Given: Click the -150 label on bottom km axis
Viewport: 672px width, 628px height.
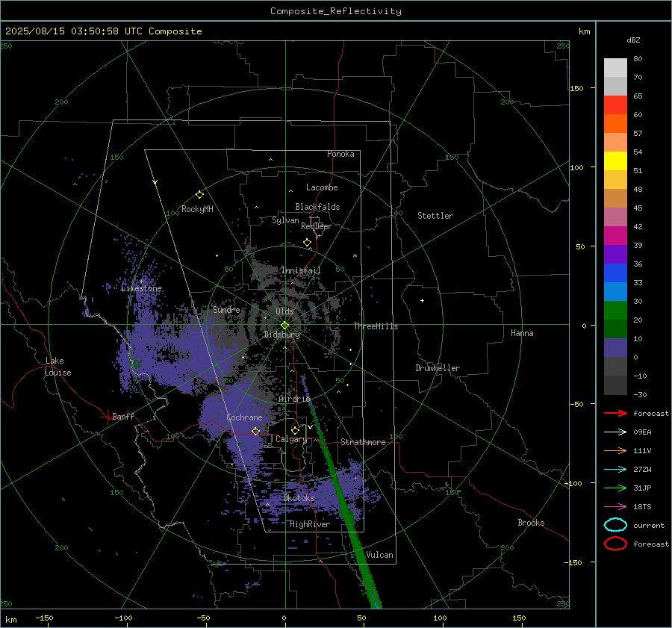Looking at the screenshot, I should [x=44, y=618].
